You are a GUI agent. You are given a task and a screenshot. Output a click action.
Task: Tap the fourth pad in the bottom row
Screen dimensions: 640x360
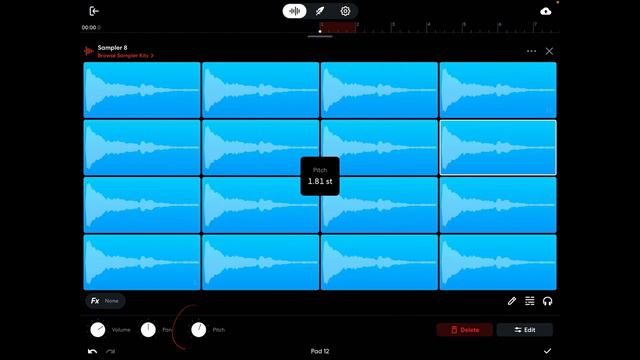point(498,262)
